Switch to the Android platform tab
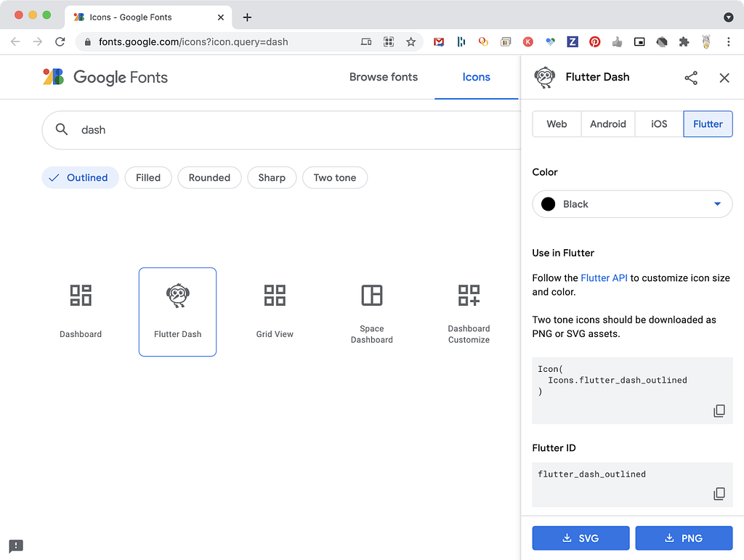Screen dimensions: 744x560 (608, 123)
